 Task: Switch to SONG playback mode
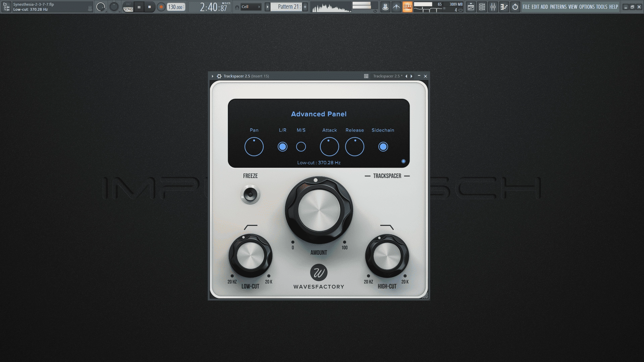click(128, 9)
